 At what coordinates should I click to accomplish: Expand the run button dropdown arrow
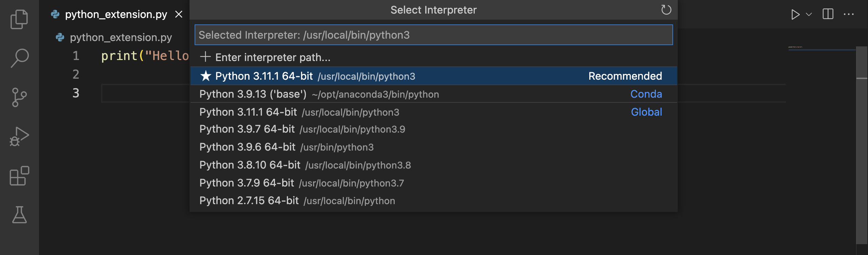pos(809,15)
